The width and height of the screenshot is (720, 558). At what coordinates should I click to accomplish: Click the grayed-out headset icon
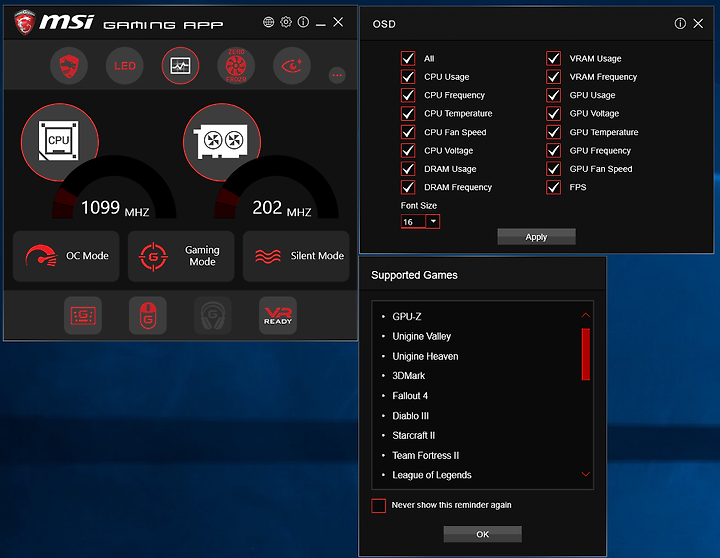tap(213, 316)
